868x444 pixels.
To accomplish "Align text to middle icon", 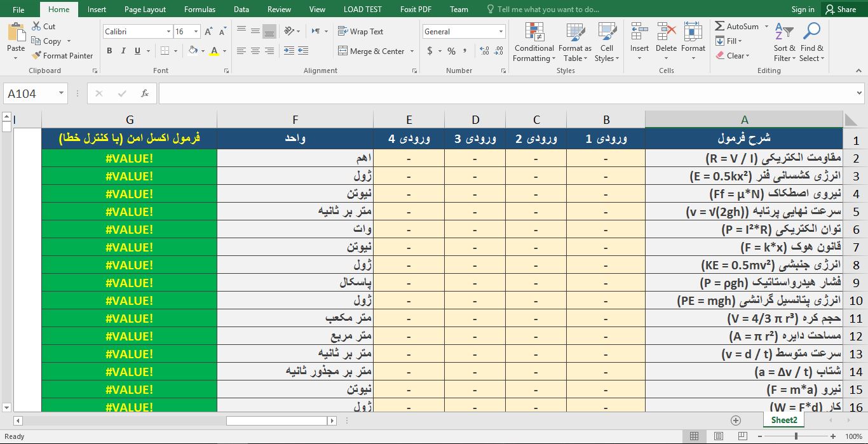I will 255,30.
